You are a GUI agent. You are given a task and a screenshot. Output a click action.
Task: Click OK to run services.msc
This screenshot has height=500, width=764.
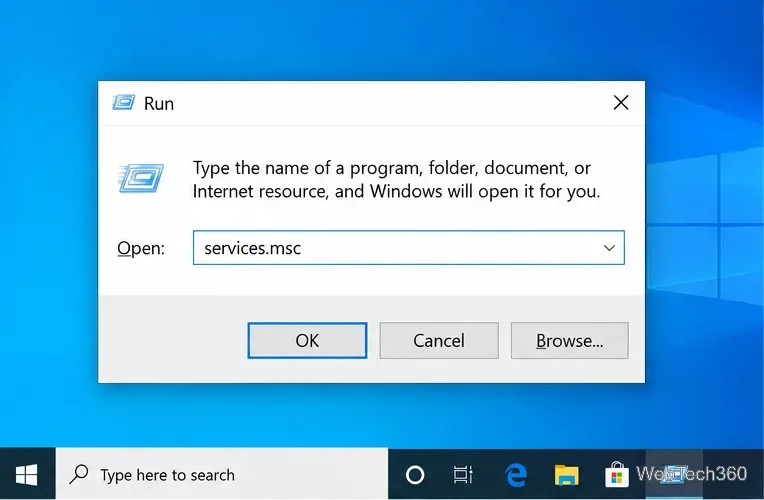point(307,340)
